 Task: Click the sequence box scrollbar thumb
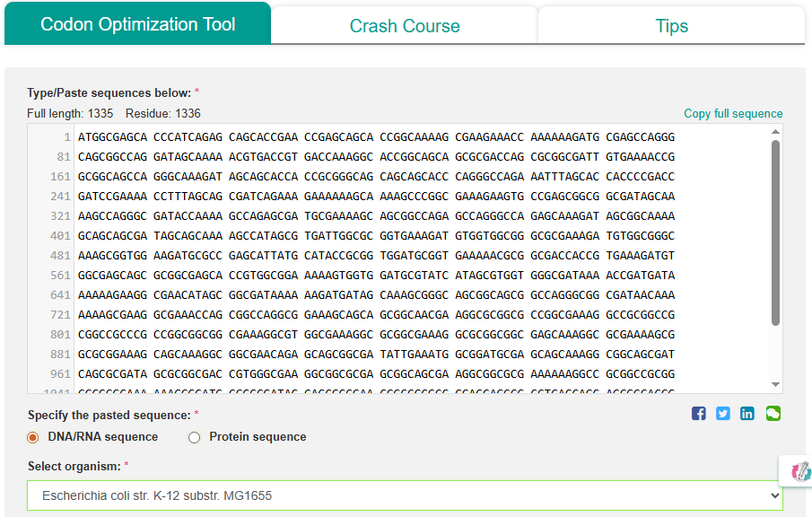[x=775, y=233]
